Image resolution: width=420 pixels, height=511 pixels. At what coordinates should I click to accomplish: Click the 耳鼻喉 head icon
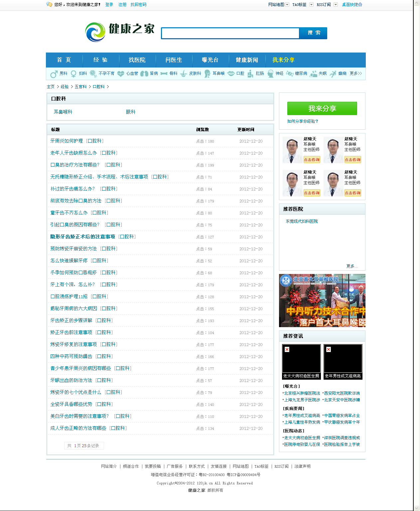coord(207,74)
